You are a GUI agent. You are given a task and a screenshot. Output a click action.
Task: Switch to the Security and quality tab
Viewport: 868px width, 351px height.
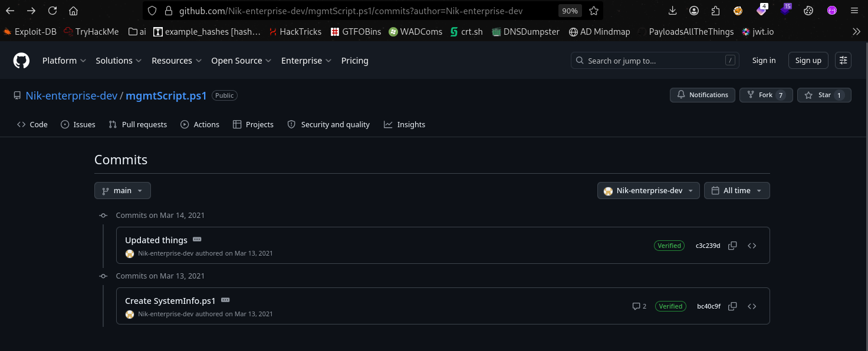point(328,124)
